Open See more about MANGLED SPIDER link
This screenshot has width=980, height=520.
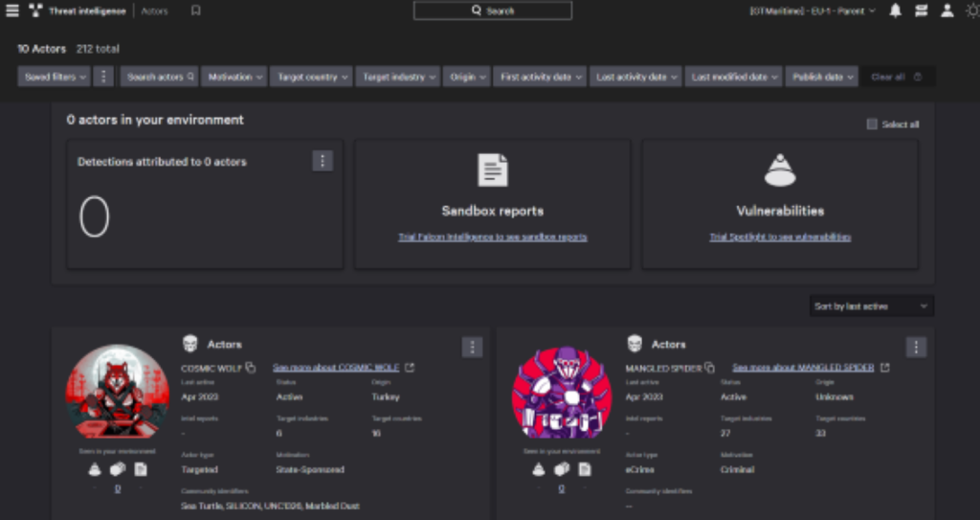pos(803,368)
